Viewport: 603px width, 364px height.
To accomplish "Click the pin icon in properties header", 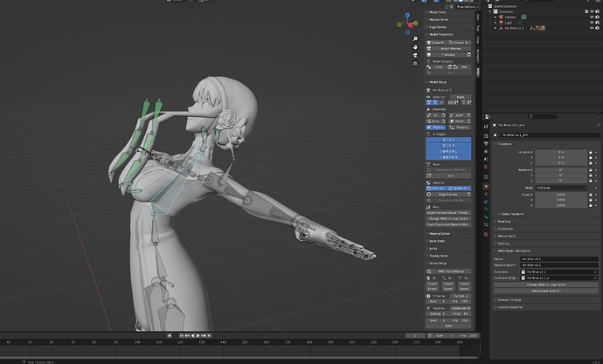I will pos(598,125).
